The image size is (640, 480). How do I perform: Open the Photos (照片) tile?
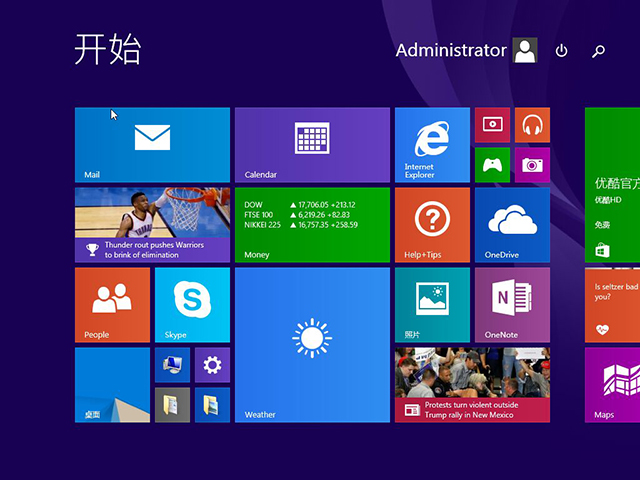(432, 305)
